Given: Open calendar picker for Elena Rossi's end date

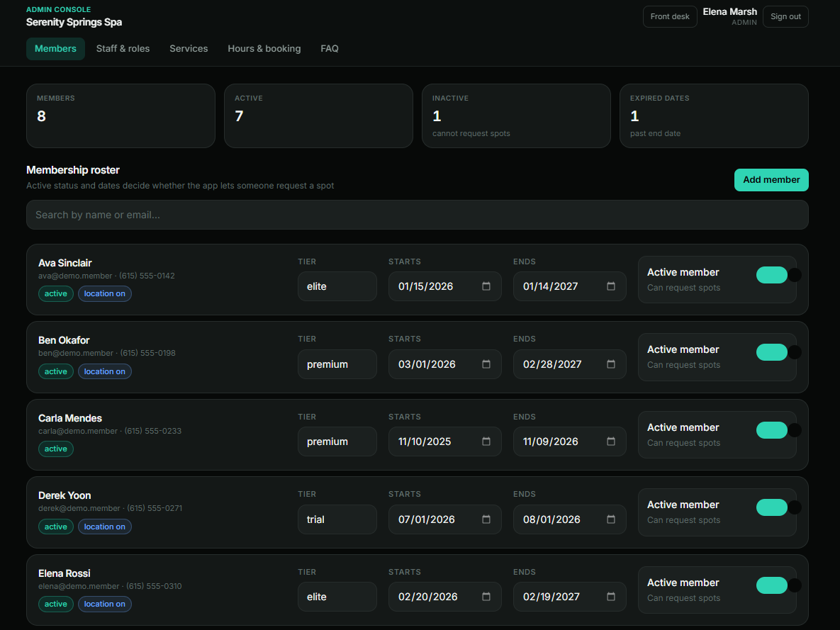Looking at the screenshot, I should coord(611,596).
